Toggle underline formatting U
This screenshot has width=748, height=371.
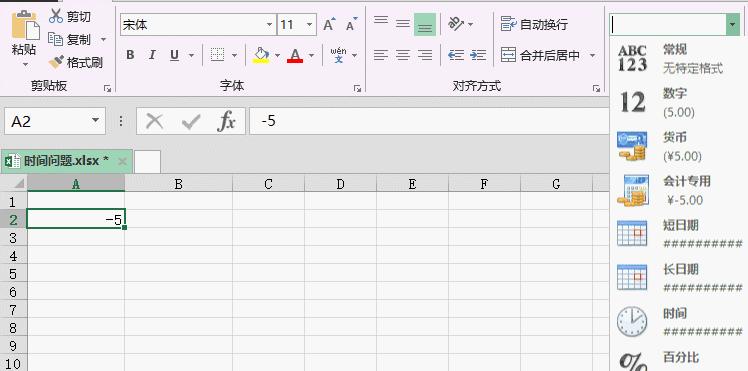coord(174,55)
